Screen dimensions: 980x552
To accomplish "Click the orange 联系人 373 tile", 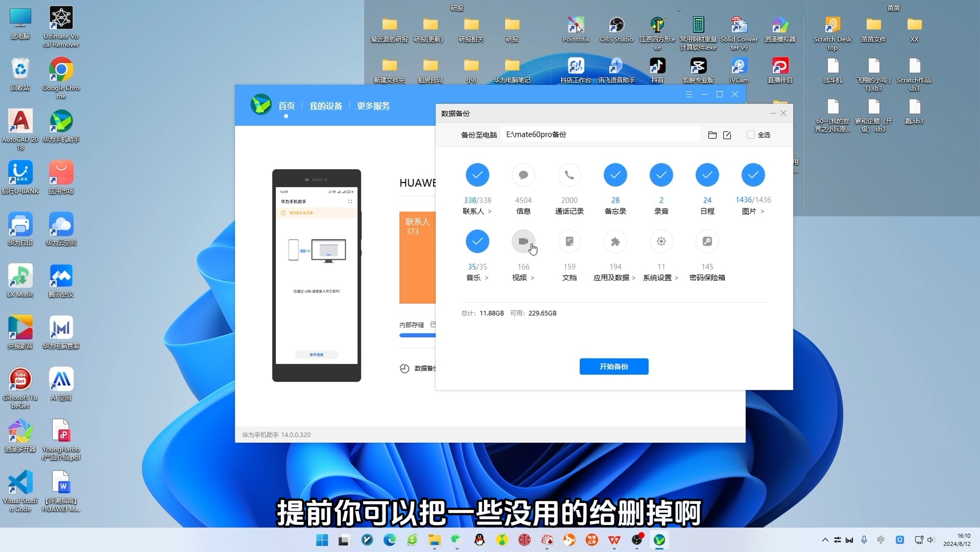I will [x=417, y=258].
